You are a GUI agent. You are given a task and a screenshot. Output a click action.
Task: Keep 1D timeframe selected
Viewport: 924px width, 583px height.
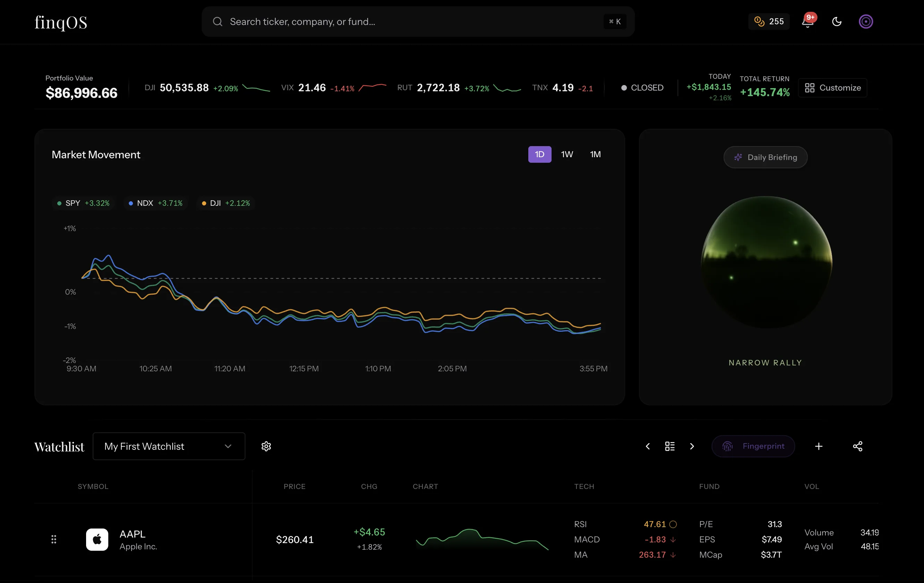pyautogui.click(x=539, y=154)
